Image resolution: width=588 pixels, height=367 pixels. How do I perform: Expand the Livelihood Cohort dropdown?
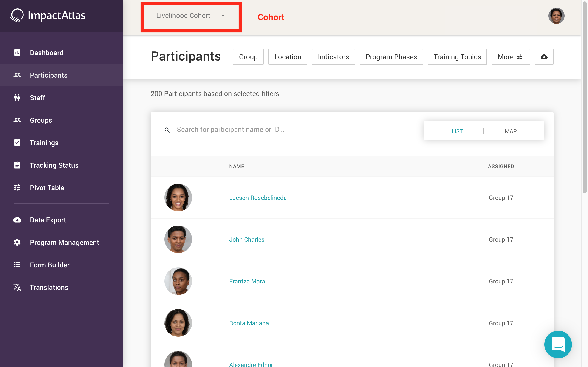tap(191, 16)
